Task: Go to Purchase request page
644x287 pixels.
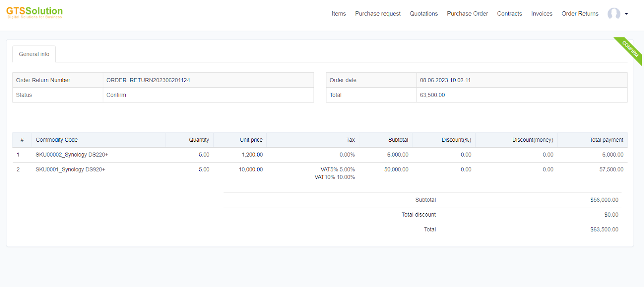Action: click(x=378, y=14)
